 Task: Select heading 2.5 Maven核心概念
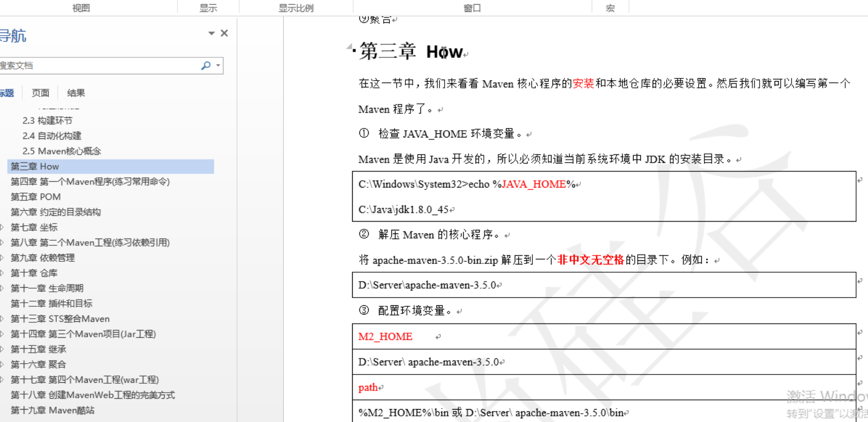pos(61,151)
